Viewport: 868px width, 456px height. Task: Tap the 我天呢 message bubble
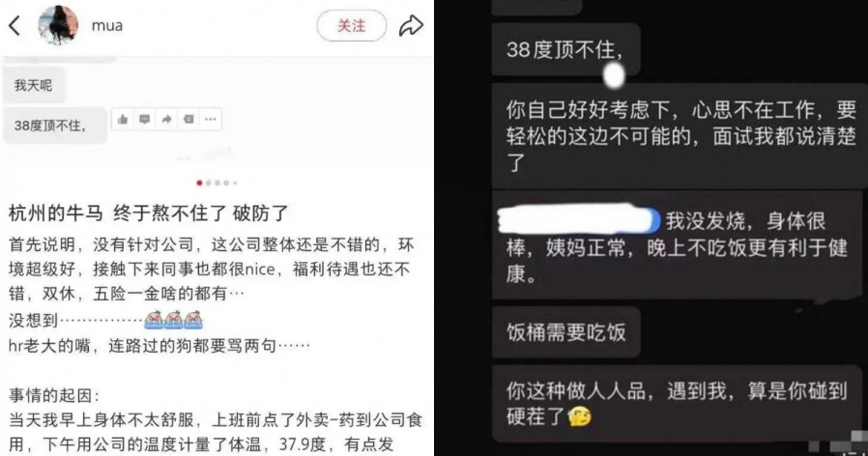click(x=34, y=85)
